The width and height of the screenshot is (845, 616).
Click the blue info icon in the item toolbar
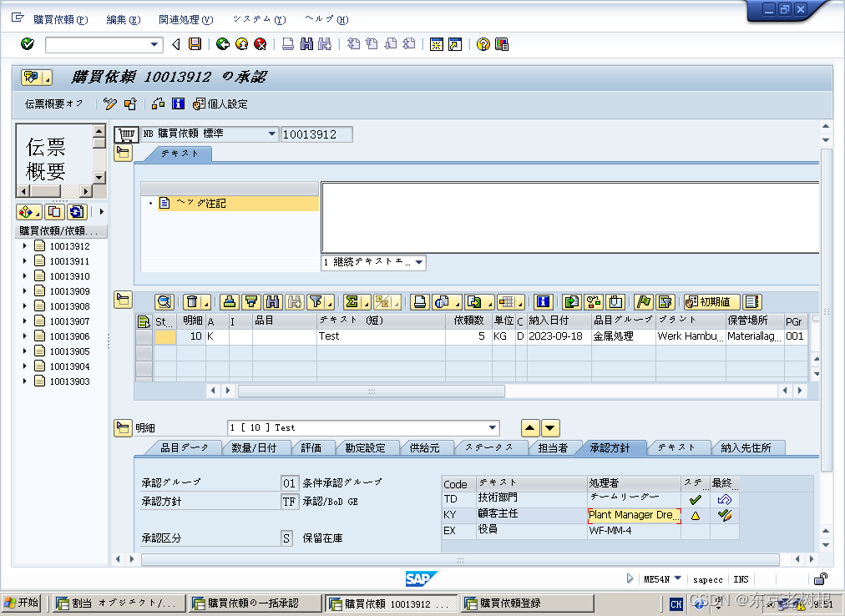544,302
